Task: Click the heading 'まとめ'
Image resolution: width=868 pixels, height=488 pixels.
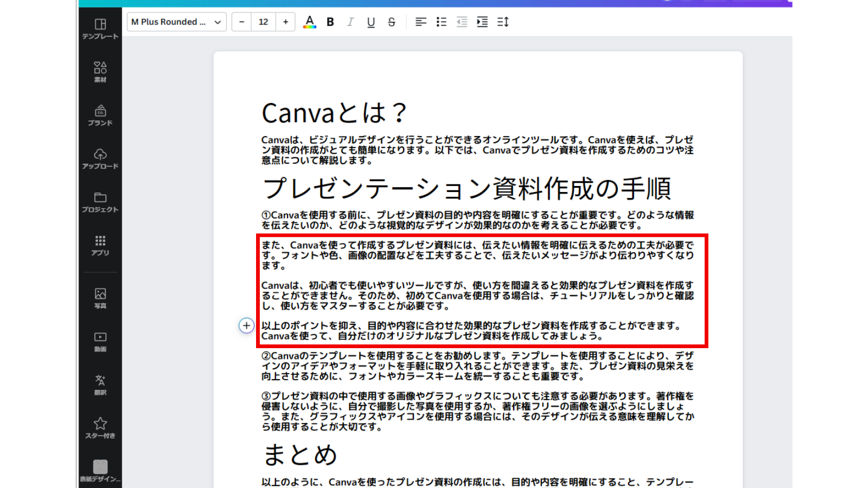Action: [300, 454]
